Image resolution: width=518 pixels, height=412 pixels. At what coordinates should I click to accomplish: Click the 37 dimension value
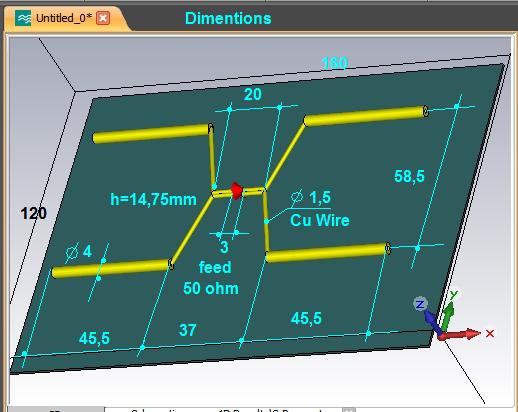click(x=187, y=330)
